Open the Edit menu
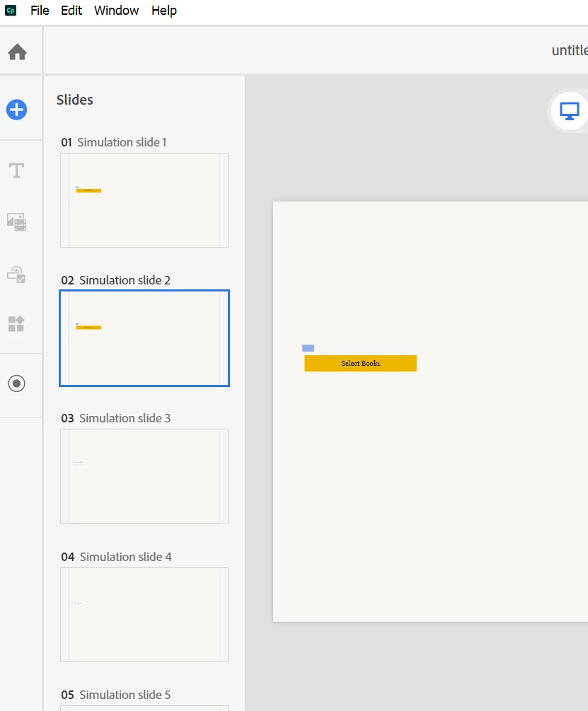Image resolution: width=588 pixels, height=711 pixels. 71,11
